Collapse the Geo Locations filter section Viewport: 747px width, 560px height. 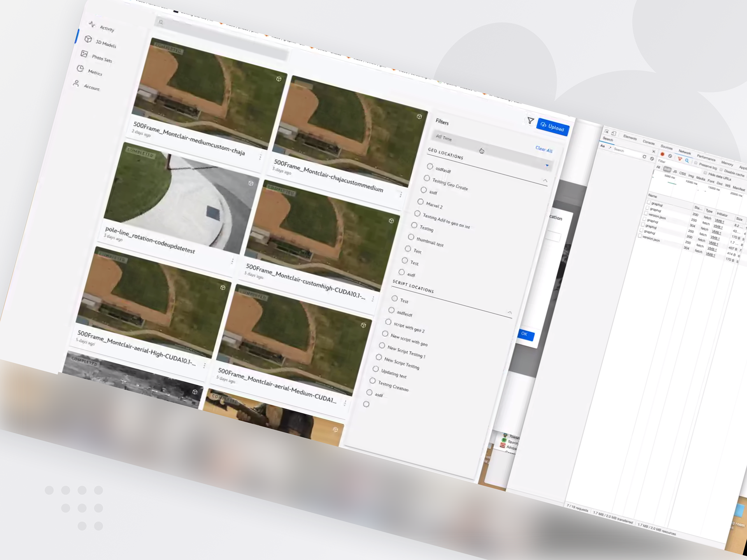[545, 180]
